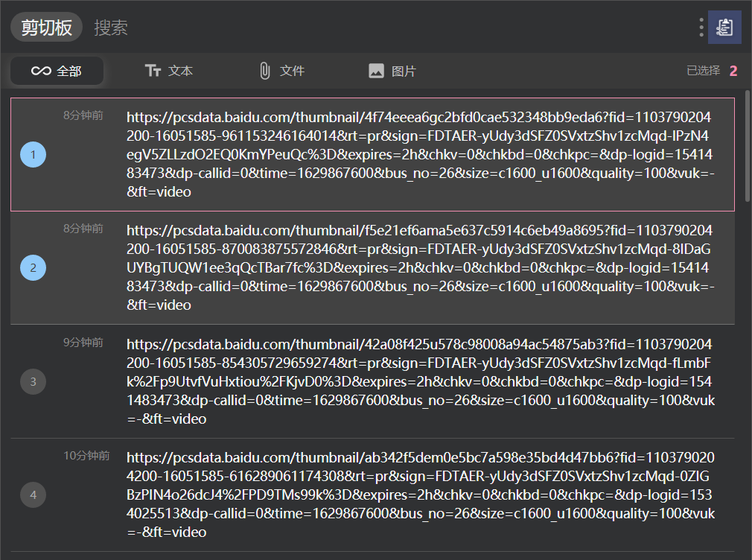Viewport: 752px width, 560px height.
Task: Switch to the 剪切板 tab
Action: tap(46, 28)
